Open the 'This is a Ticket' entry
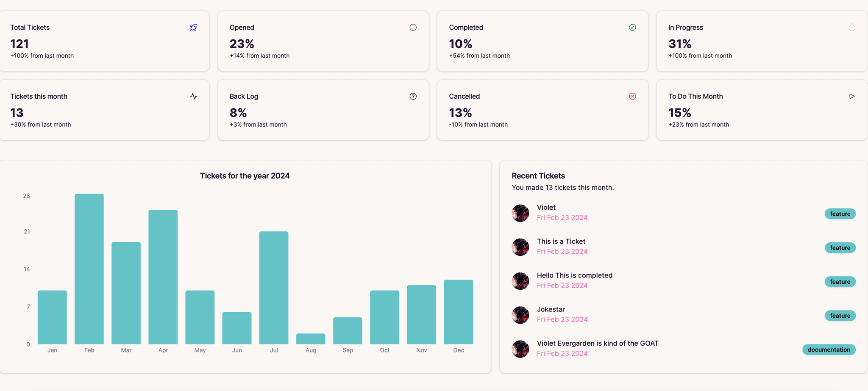Image resolution: width=868 pixels, height=391 pixels. (x=561, y=241)
